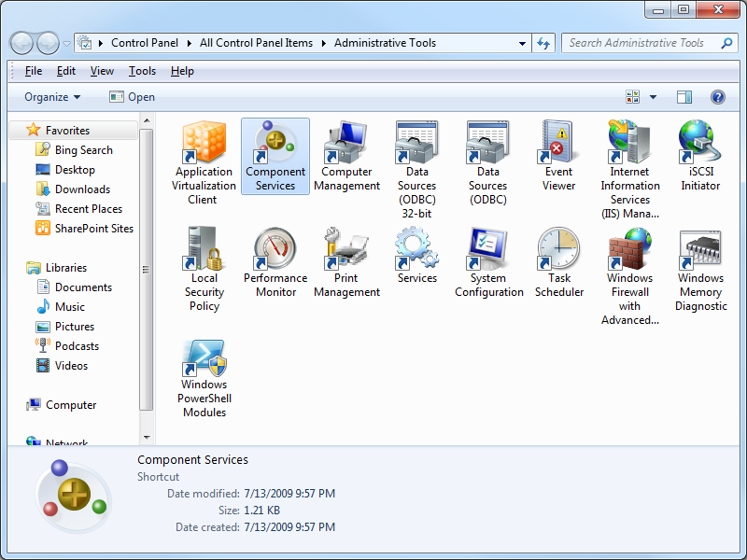Go to Downloads in Favorites
Viewport: 747px width, 560px height.
pyautogui.click(x=82, y=189)
